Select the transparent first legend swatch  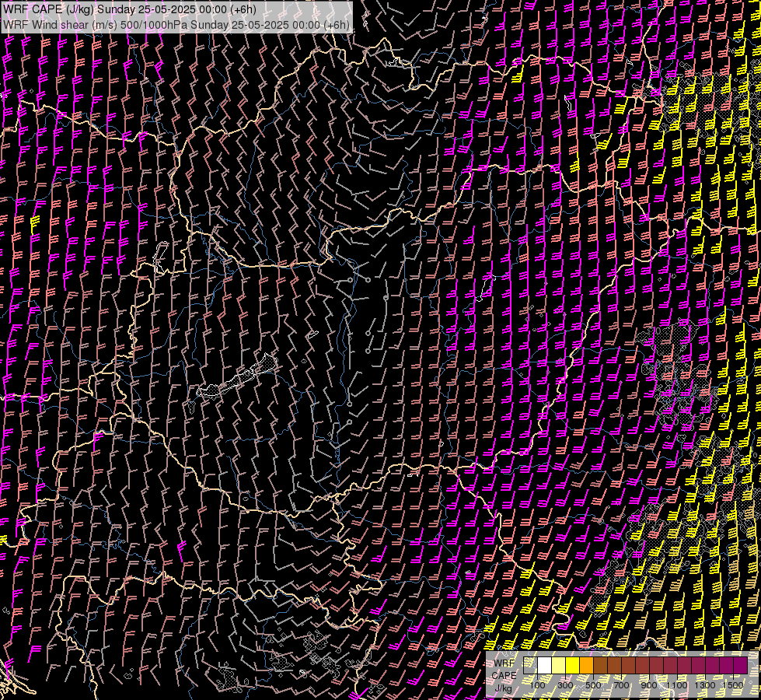tap(530, 666)
